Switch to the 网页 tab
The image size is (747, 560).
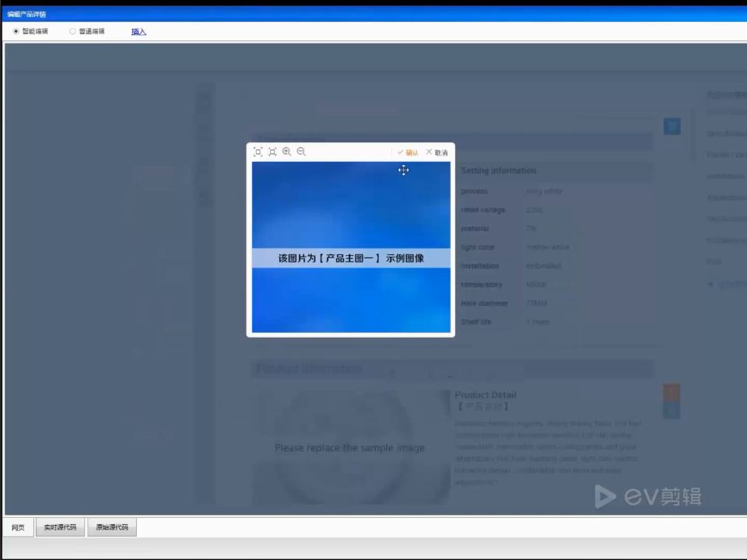click(18, 527)
